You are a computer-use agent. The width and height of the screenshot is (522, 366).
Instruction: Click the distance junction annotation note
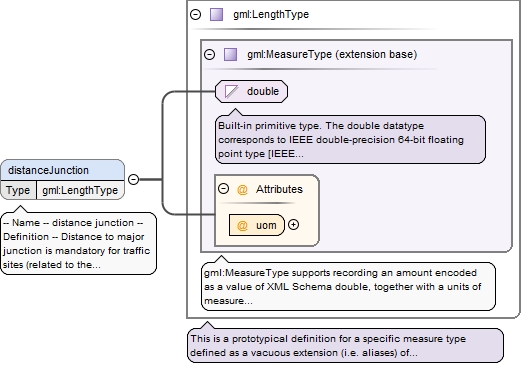coord(79,243)
